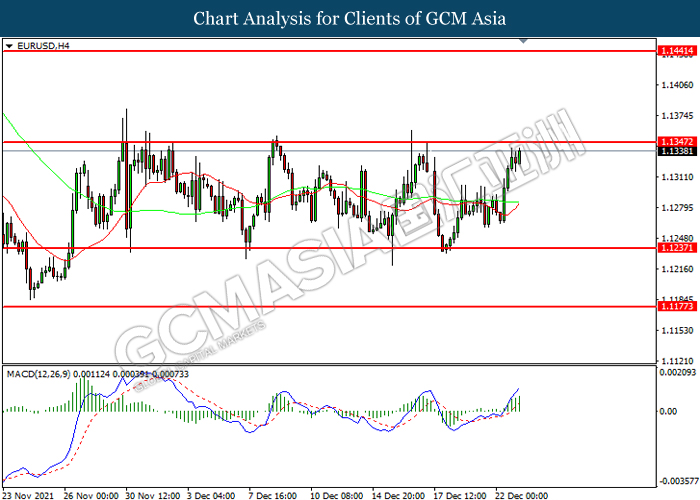Click the 1.13745 price axis value
This screenshot has height=500, width=700.
(x=677, y=116)
